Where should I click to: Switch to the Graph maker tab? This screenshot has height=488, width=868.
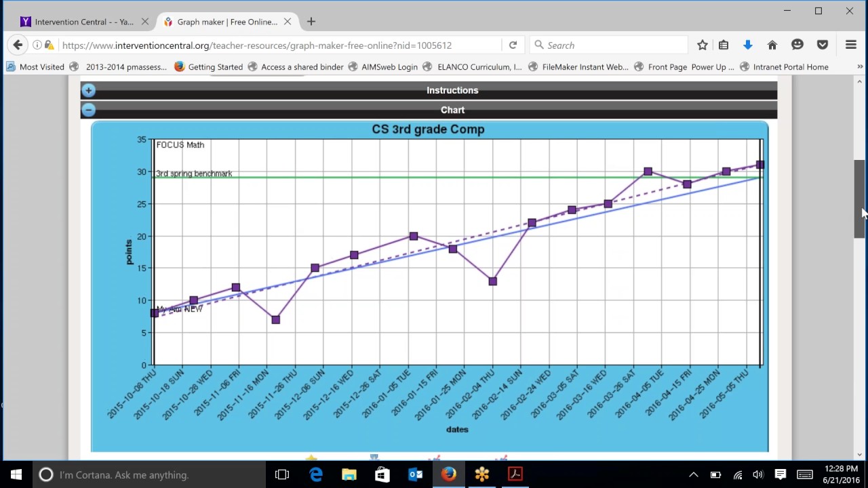click(224, 22)
